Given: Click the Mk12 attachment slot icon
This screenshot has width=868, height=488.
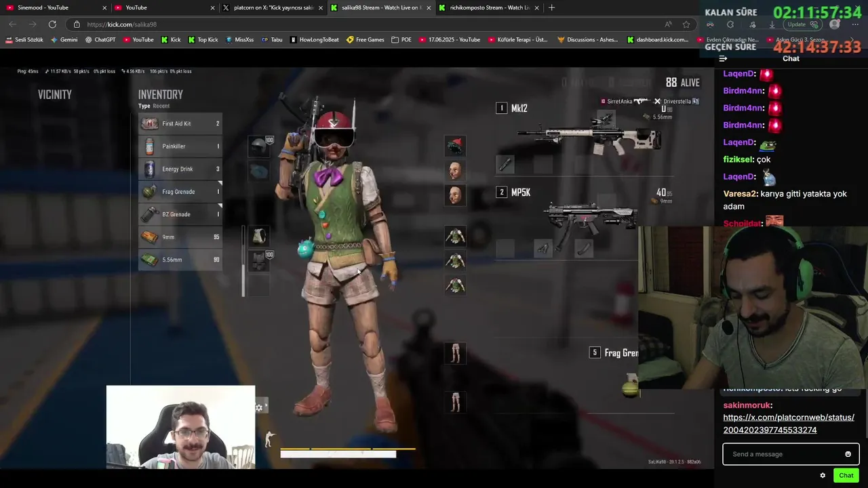Looking at the screenshot, I should point(505,164).
